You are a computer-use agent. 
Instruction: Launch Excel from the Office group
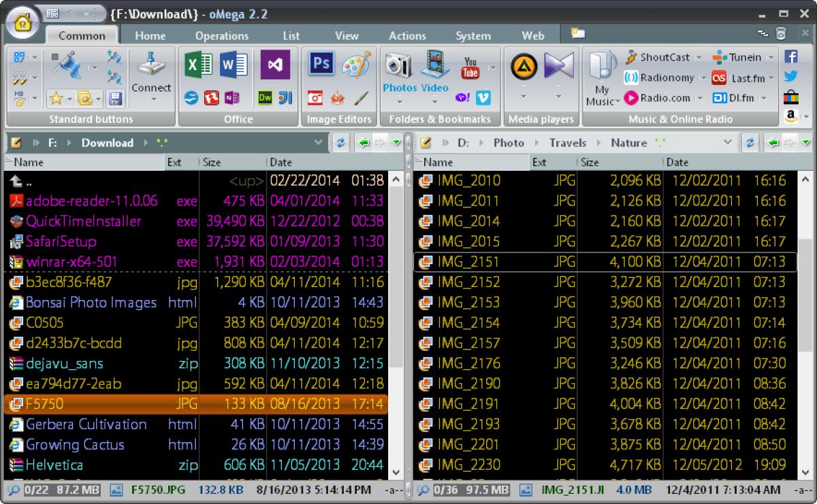pyautogui.click(x=197, y=65)
